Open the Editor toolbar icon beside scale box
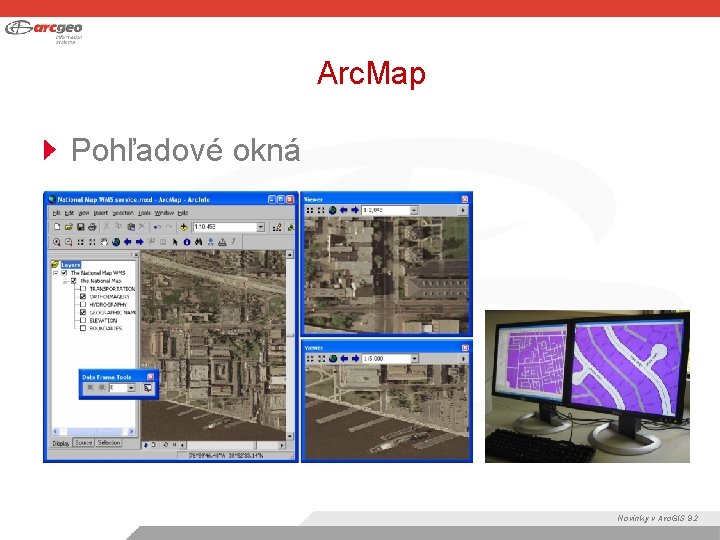This screenshot has height=540, width=720. 277,227
